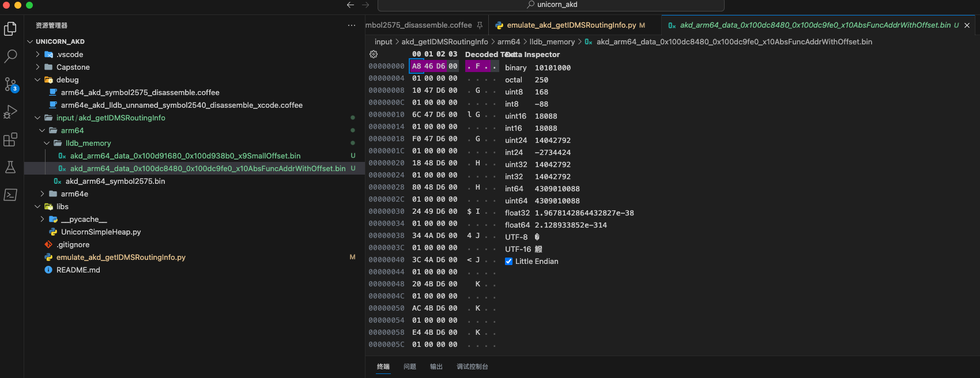Toggle the Little Endian checkbox

pos(509,261)
